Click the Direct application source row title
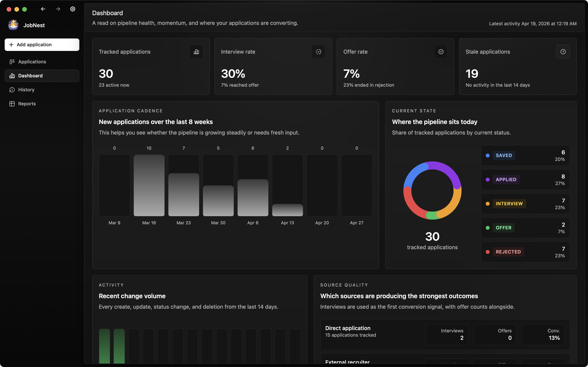 (348, 328)
